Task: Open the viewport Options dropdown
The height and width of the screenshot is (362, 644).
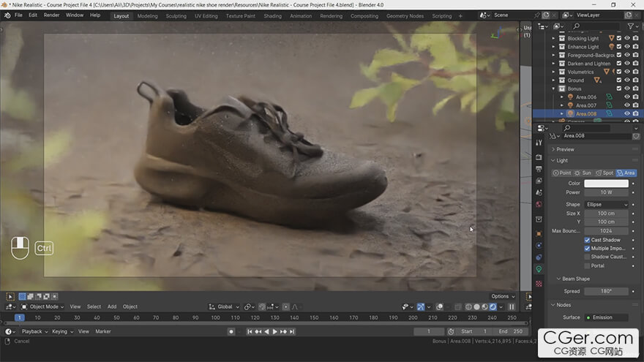Action: coord(503,296)
